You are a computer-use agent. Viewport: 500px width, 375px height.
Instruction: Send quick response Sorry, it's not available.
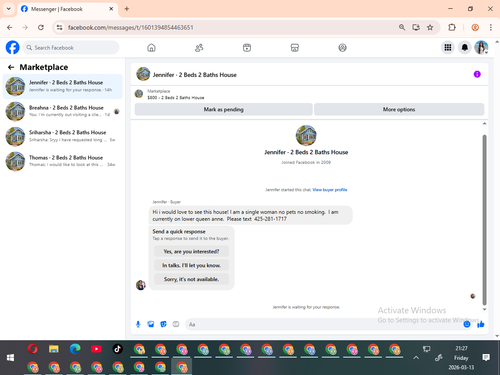pos(191,279)
